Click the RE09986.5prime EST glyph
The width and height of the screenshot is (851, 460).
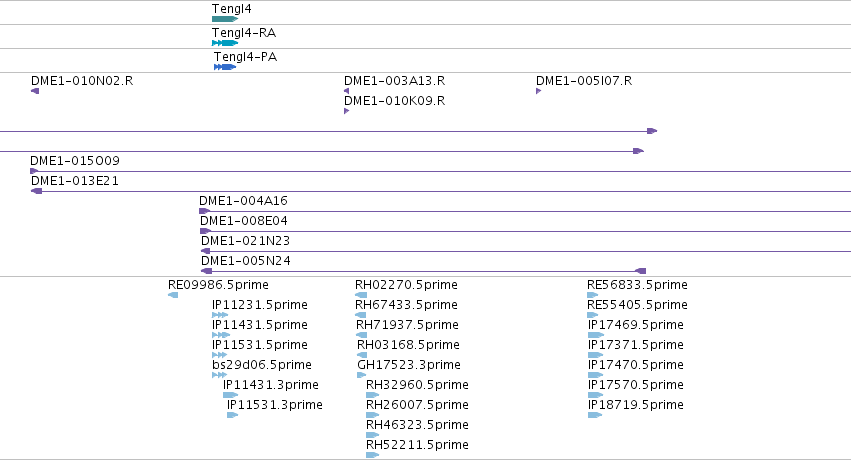pos(173,295)
